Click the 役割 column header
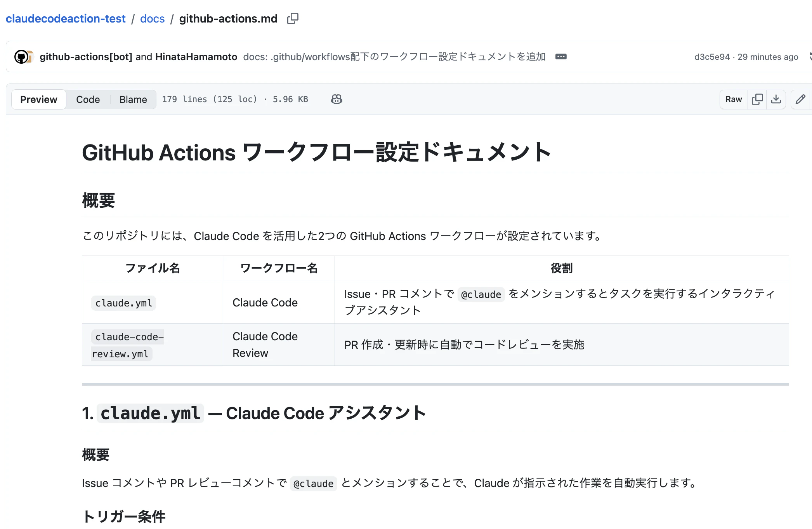812x529 pixels. tap(562, 268)
